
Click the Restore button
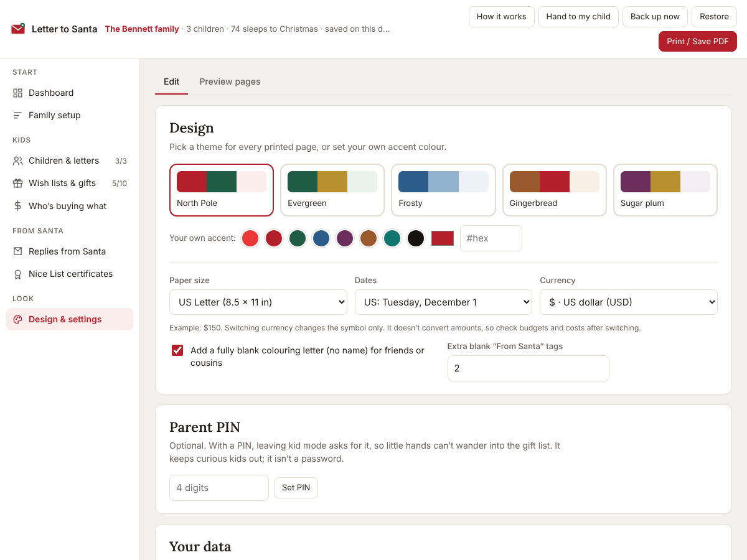pyautogui.click(x=714, y=17)
